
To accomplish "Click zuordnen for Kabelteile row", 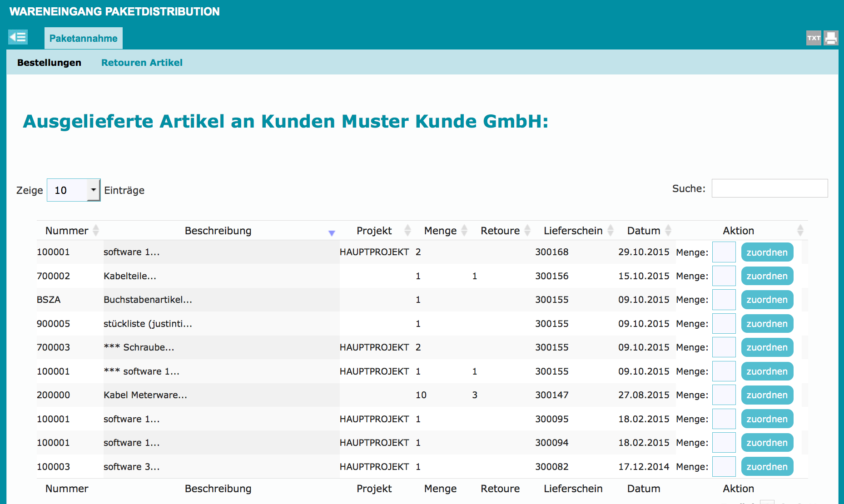I will pyautogui.click(x=767, y=276).
